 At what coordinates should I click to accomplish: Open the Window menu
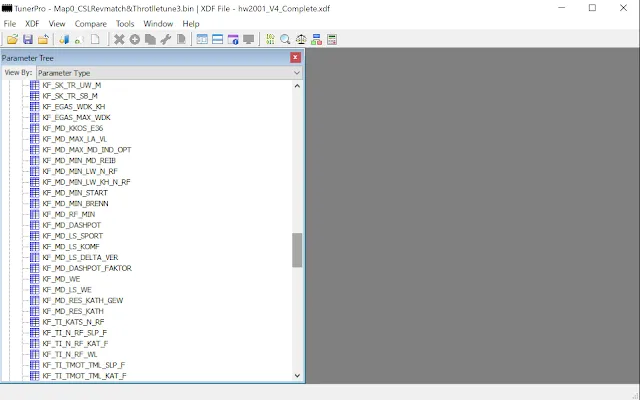tap(158, 24)
